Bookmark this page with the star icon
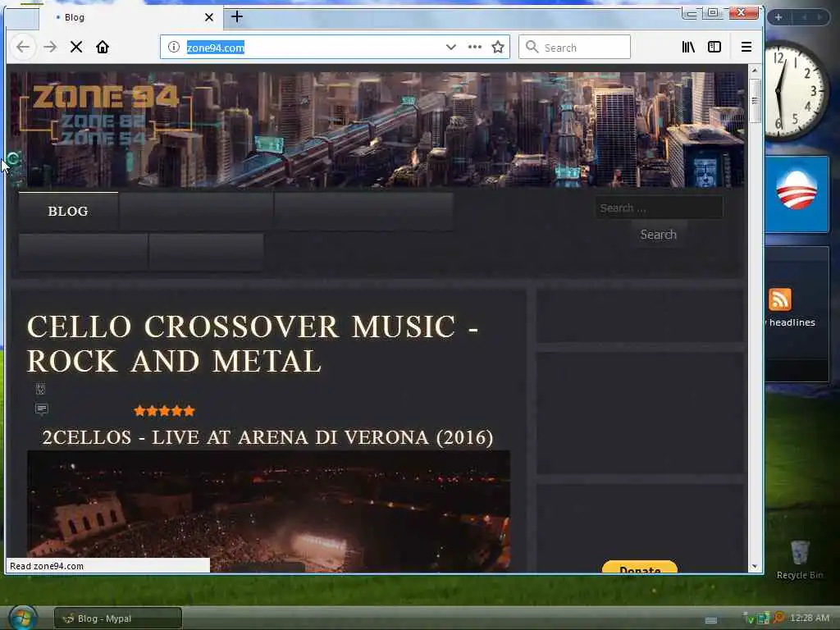Image resolution: width=840 pixels, height=630 pixels. (x=498, y=47)
